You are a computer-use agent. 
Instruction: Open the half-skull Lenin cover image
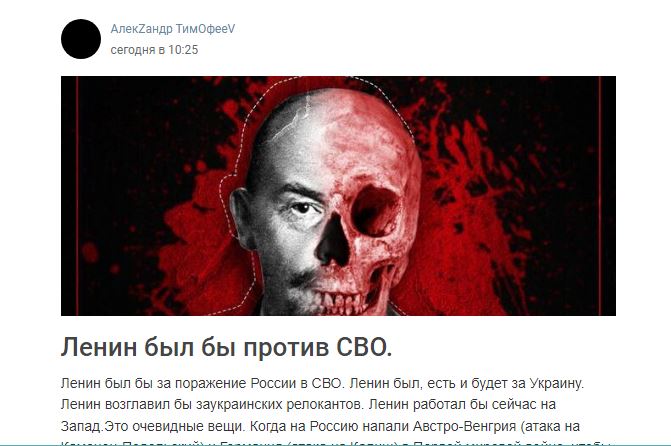tap(338, 196)
